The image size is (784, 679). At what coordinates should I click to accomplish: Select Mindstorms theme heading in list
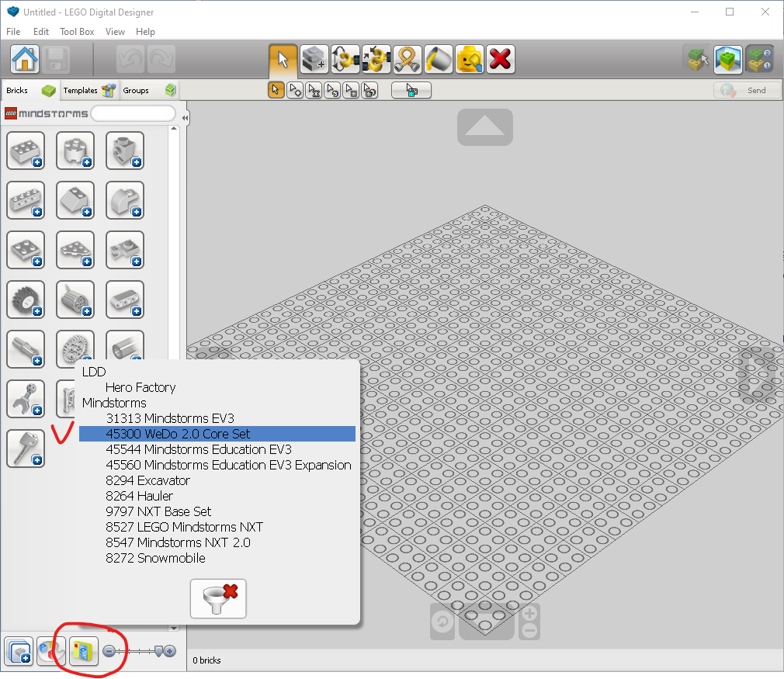click(114, 403)
